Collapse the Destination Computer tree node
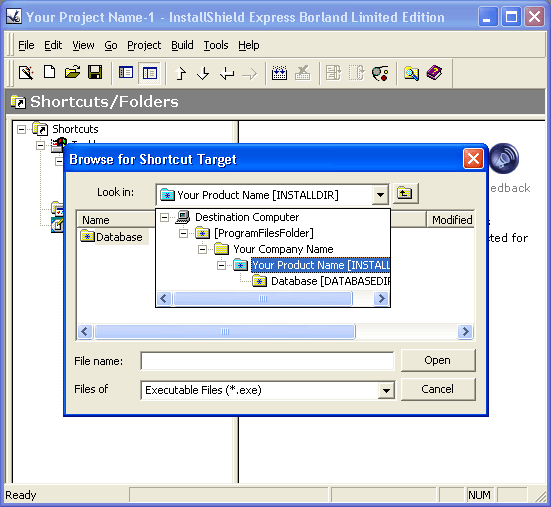The image size is (551, 507). 164,217
